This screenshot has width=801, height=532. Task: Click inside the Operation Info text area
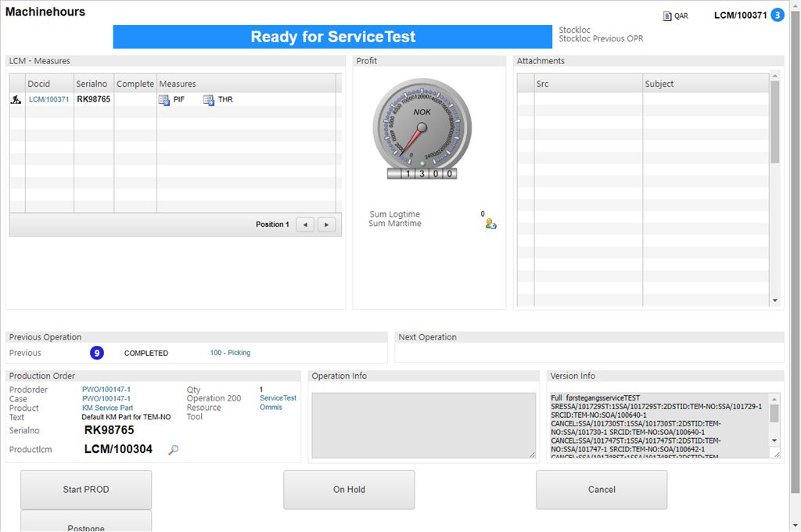point(423,425)
